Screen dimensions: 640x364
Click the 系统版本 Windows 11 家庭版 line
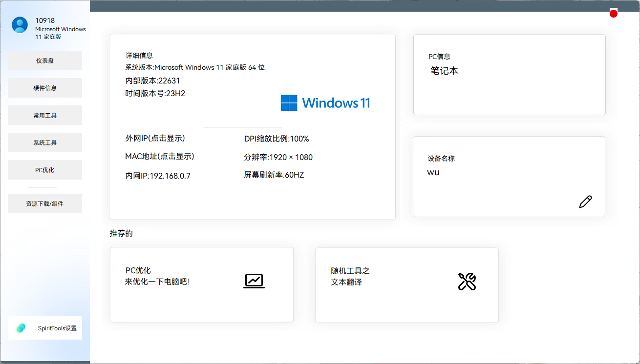195,67
